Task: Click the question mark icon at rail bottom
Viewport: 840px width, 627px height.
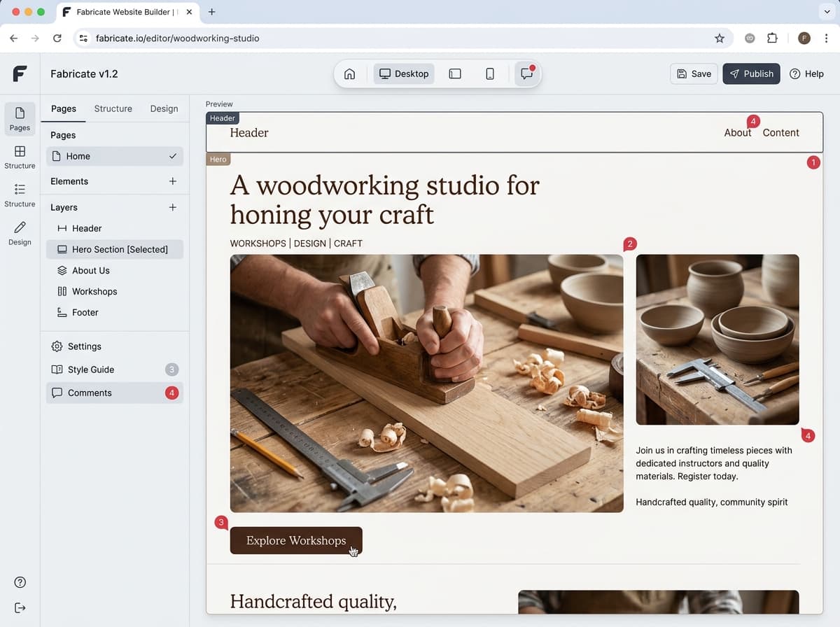Action: pos(20,582)
